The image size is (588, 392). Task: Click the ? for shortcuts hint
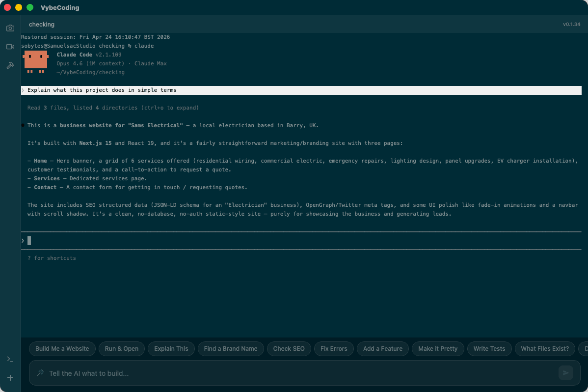[52, 258]
